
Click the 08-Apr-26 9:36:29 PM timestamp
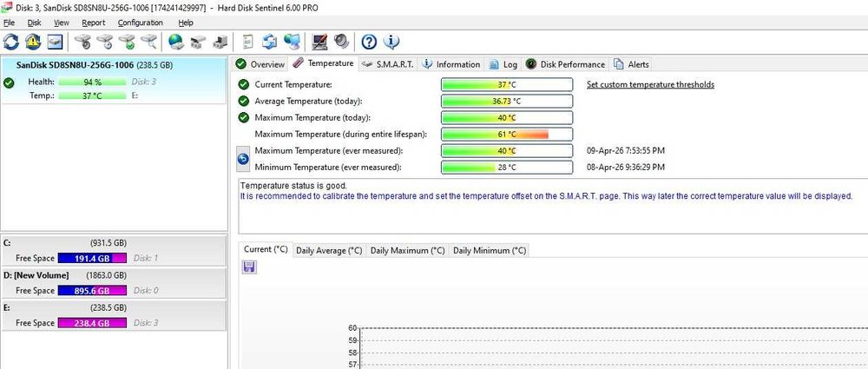tap(626, 168)
